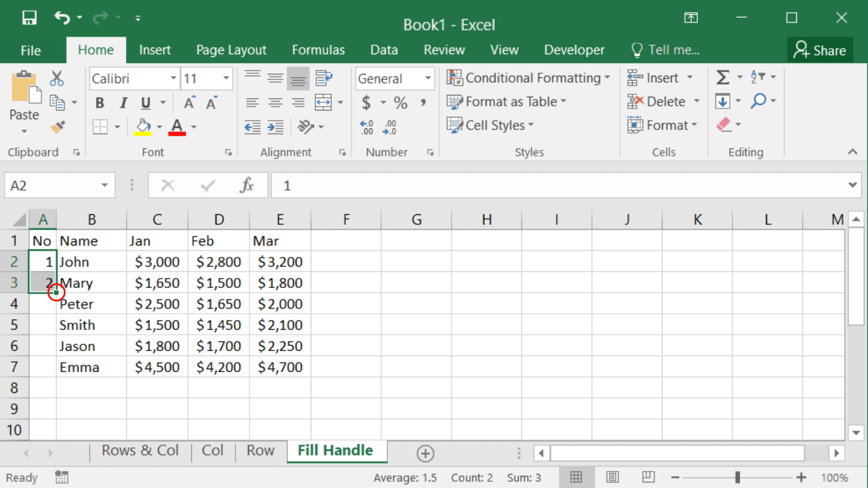Image resolution: width=868 pixels, height=488 pixels.
Task: Toggle Italic formatting
Action: 123,103
